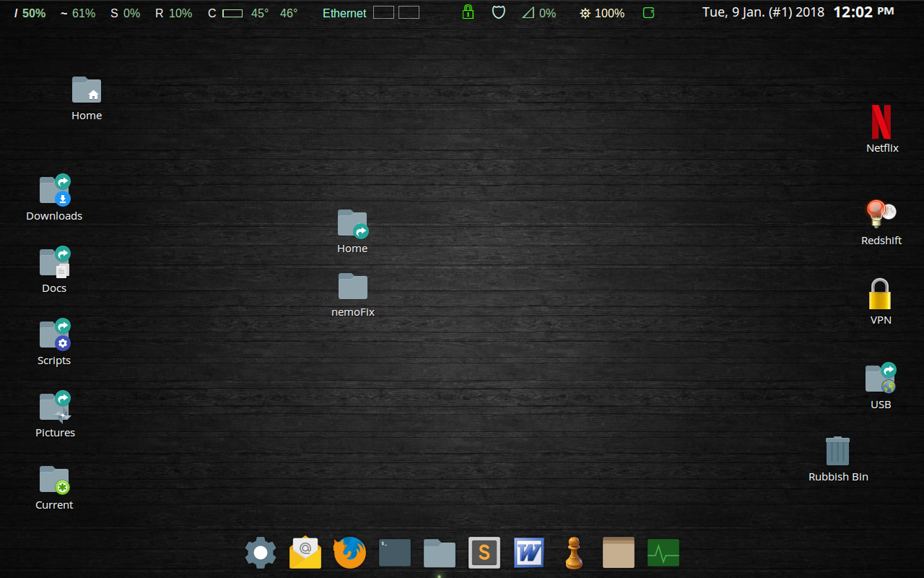Screen dimensions: 924x578
Task: Click the green padlock in the top panel
Action: click(x=468, y=12)
